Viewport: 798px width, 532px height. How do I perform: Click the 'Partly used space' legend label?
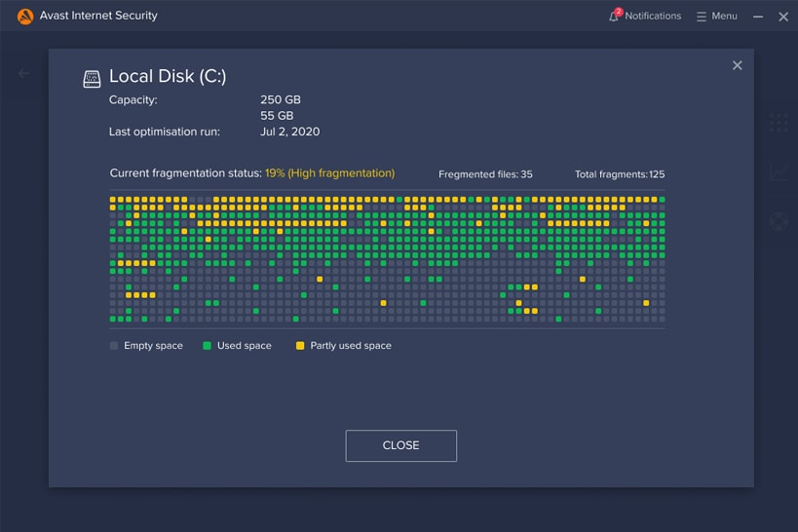(x=351, y=346)
